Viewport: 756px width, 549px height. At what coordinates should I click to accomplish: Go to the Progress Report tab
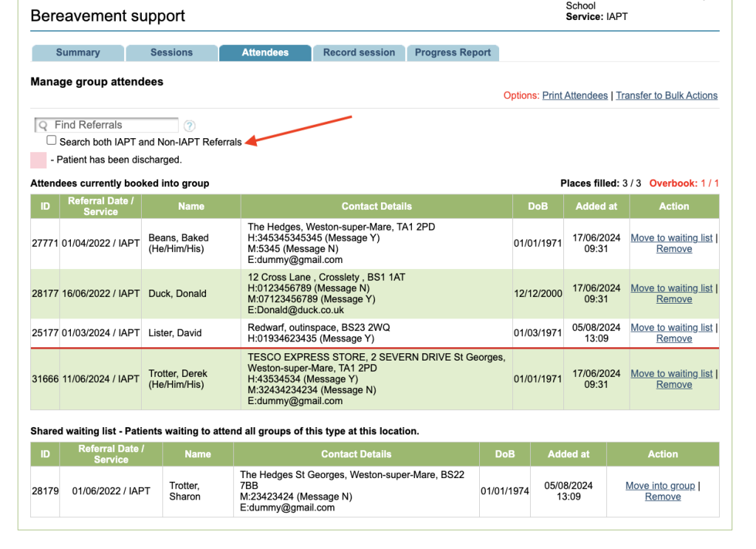453,52
